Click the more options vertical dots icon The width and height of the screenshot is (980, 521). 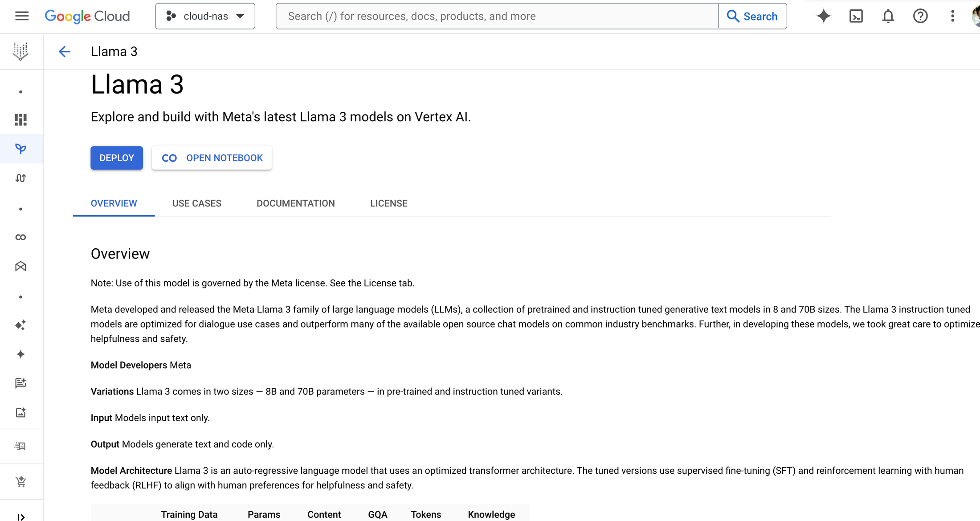click(953, 16)
